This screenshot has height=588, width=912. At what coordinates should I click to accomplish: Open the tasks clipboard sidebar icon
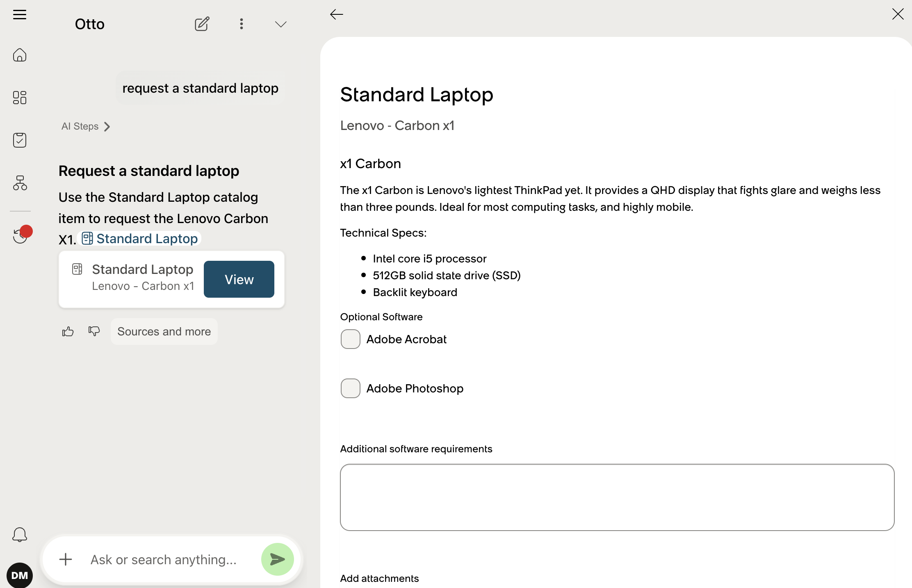point(20,140)
